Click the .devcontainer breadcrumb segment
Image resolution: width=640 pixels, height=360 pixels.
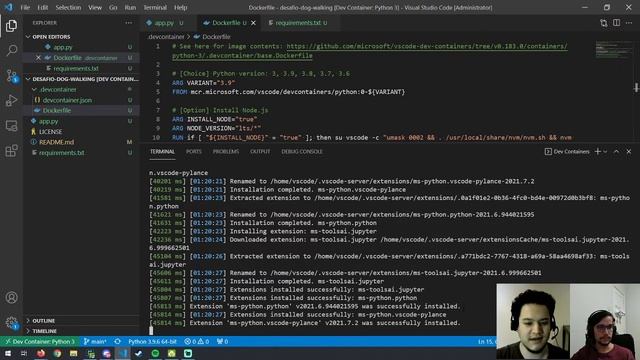tap(166, 37)
